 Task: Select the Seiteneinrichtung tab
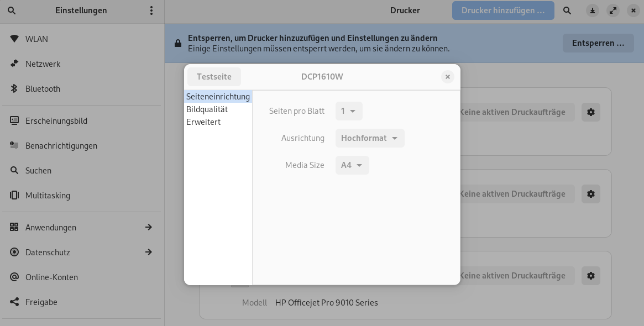218,97
